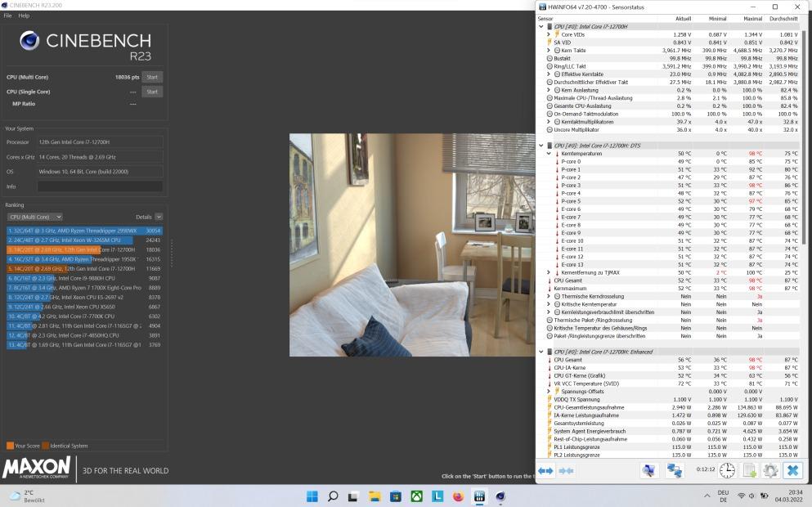Expand Core VIDs row in HWiNFO

[549, 34]
